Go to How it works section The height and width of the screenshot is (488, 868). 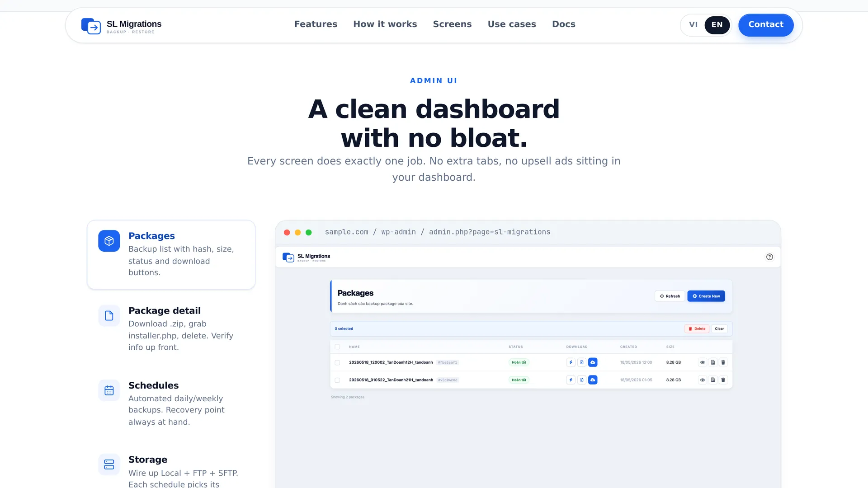(x=385, y=24)
